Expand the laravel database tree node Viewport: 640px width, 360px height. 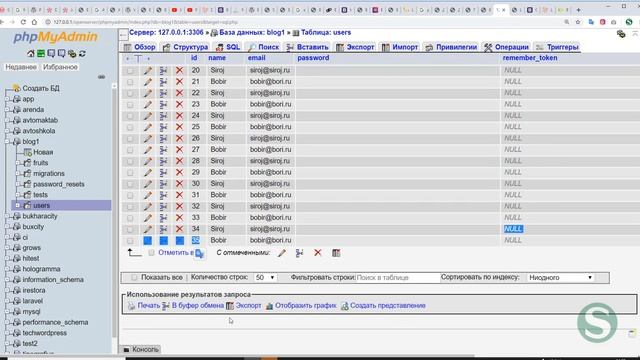(7, 301)
